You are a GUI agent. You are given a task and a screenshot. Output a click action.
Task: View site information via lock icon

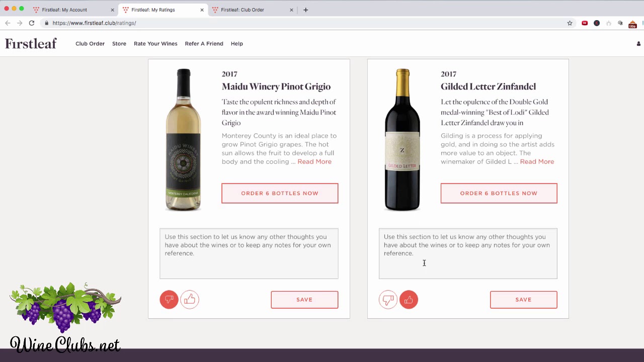coord(46,23)
